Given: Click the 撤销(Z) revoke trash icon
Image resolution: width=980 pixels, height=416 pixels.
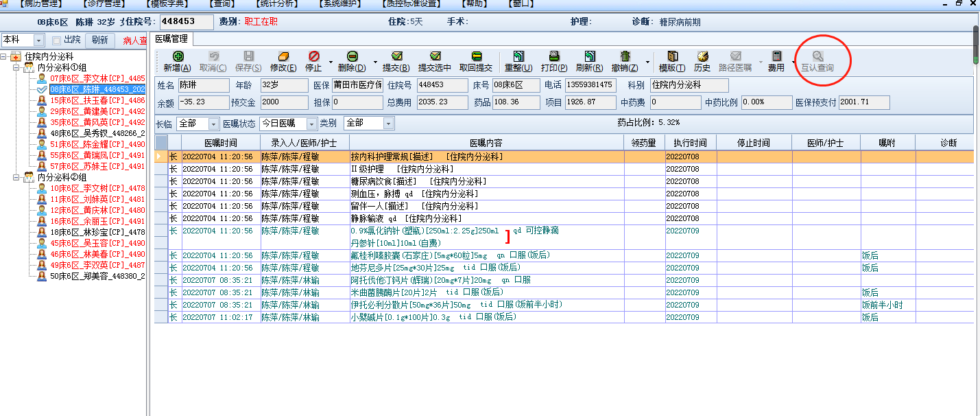Looking at the screenshot, I should 625,56.
